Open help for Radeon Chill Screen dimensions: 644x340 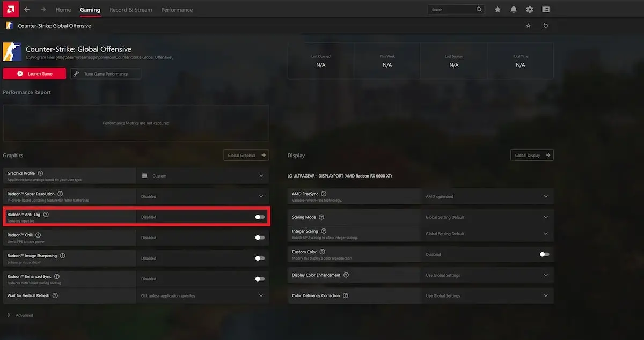(38, 235)
